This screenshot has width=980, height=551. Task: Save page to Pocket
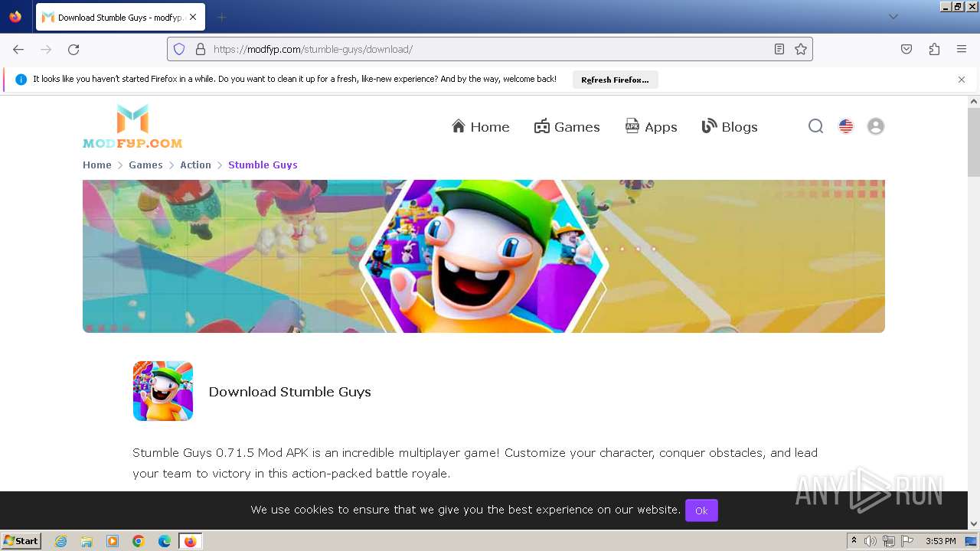pyautogui.click(x=906, y=49)
